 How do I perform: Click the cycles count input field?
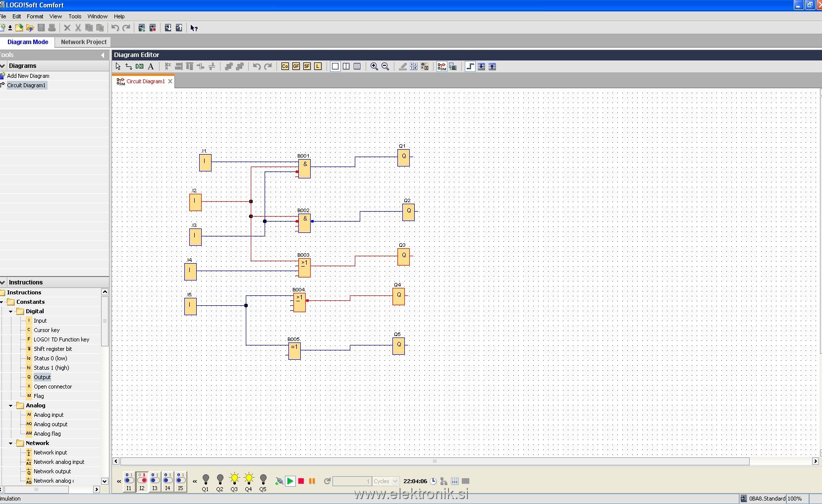352,481
